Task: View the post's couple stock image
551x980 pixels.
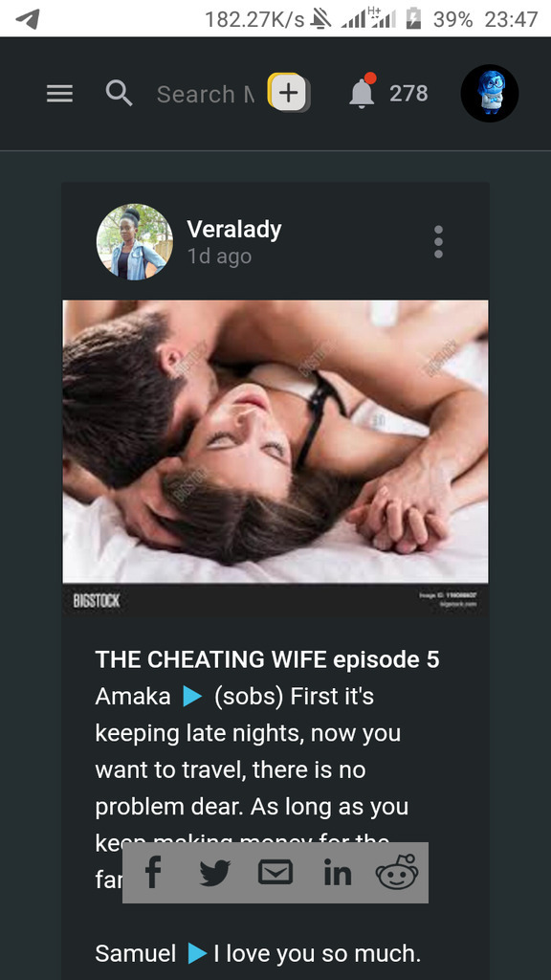Action: 275,458
